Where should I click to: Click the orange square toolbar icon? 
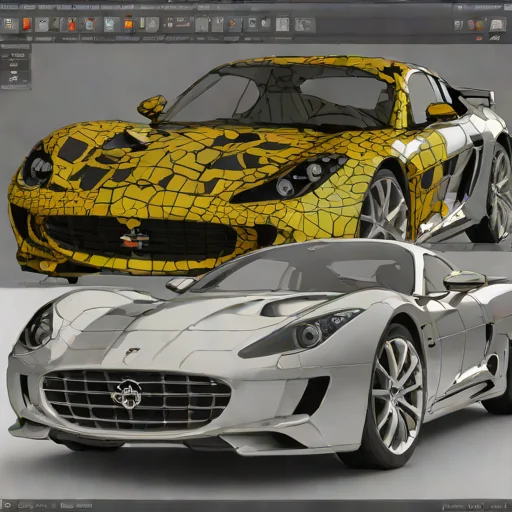pos(128,24)
